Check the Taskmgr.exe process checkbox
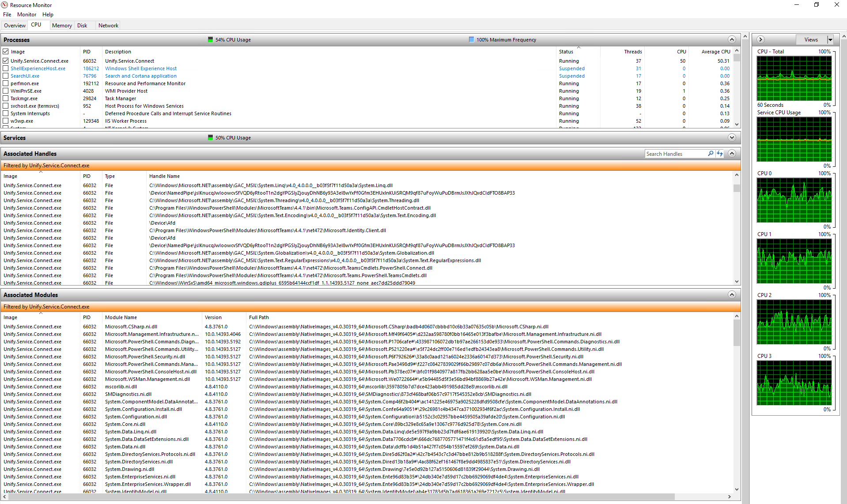Screen dimensions: 847x504 [6, 98]
